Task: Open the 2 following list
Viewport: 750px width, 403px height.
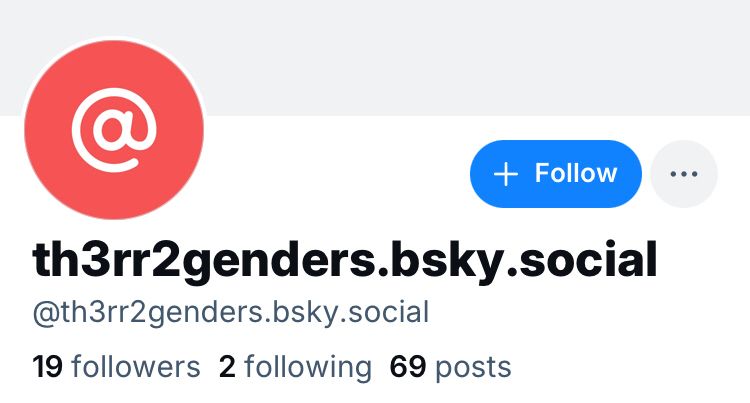Action: coord(295,368)
